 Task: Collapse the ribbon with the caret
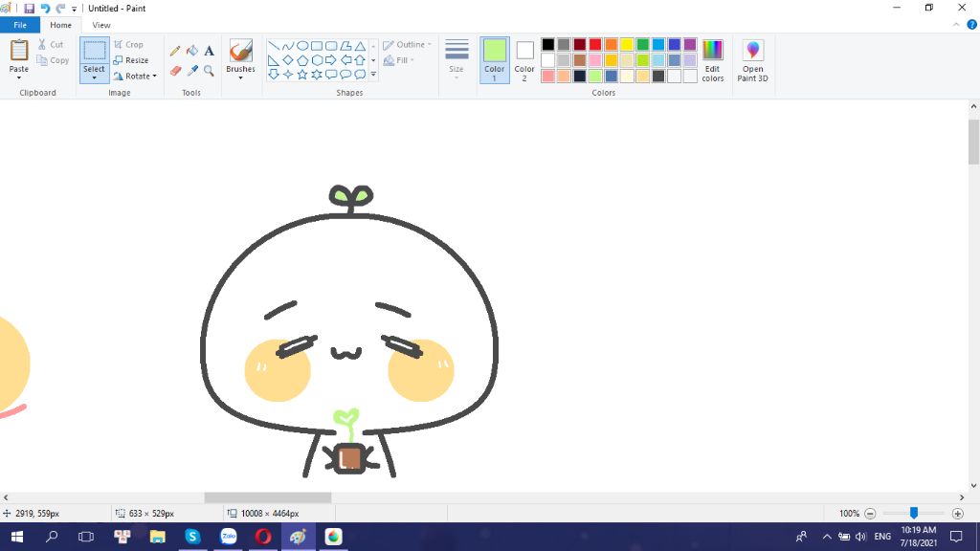pos(956,25)
